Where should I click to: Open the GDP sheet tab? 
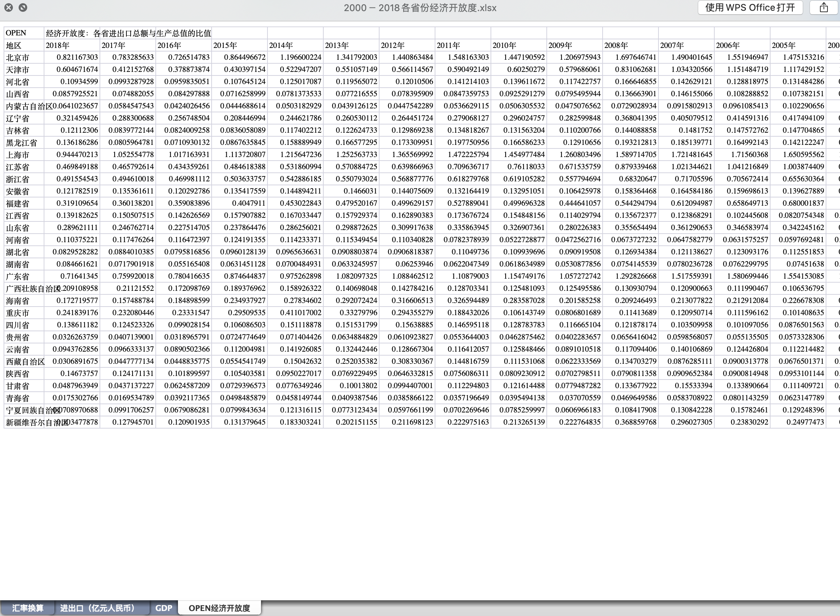click(x=164, y=608)
